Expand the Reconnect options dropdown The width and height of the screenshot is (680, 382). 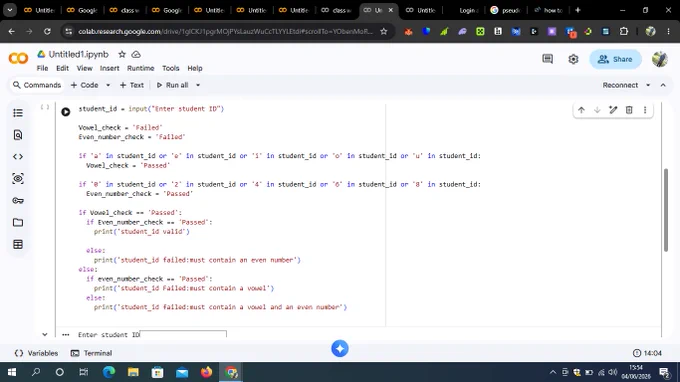(x=648, y=85)
